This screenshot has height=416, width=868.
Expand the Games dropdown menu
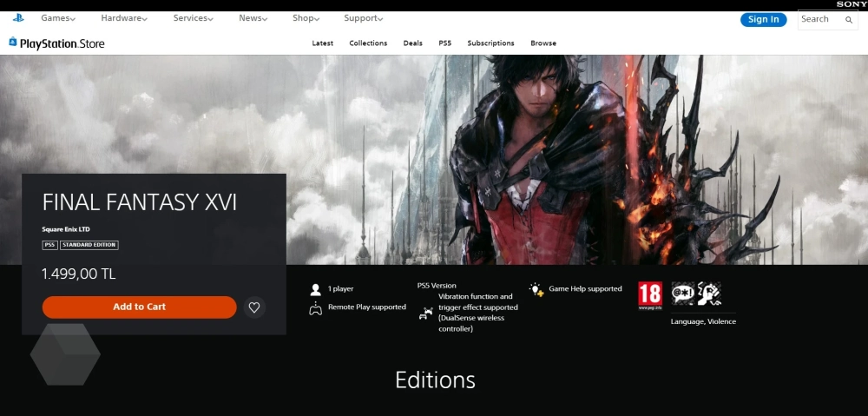pos(58,18)
